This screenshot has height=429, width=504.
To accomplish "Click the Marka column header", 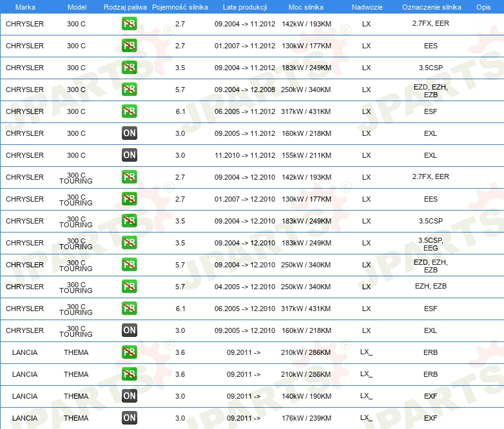I will click(x=25, y=6).
